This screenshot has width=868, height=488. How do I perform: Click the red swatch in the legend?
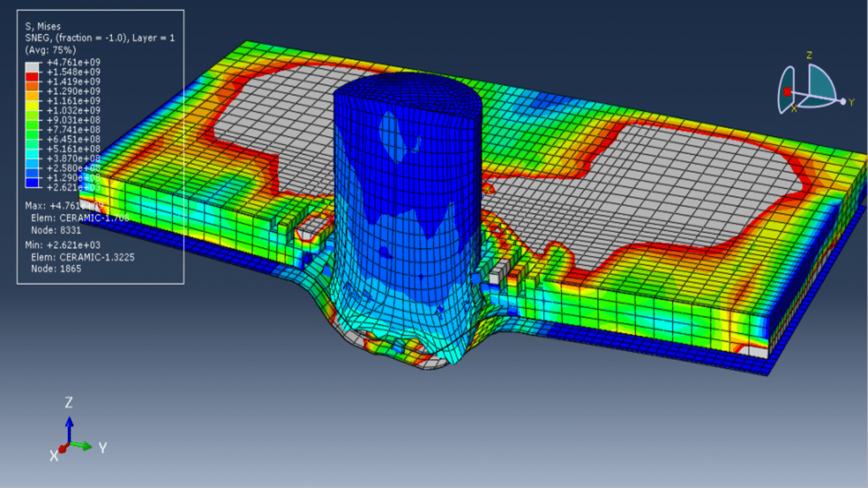point(33,76)
